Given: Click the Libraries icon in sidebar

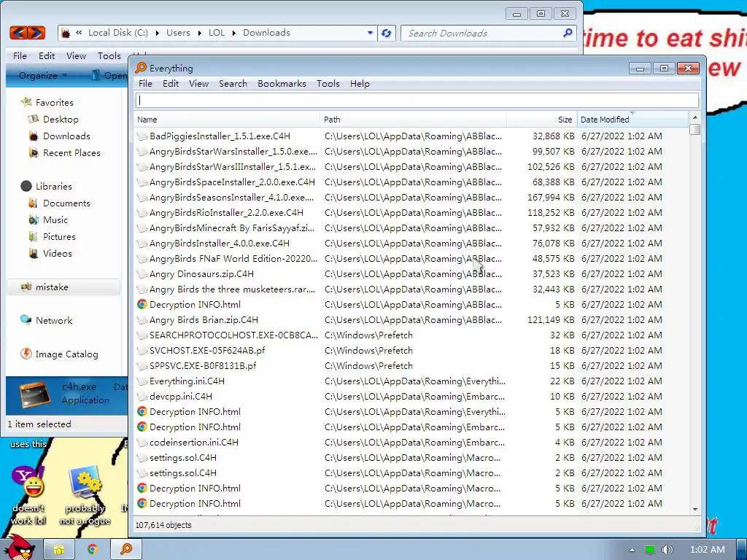Looking at the screenshot, I should tap(26, 186).
